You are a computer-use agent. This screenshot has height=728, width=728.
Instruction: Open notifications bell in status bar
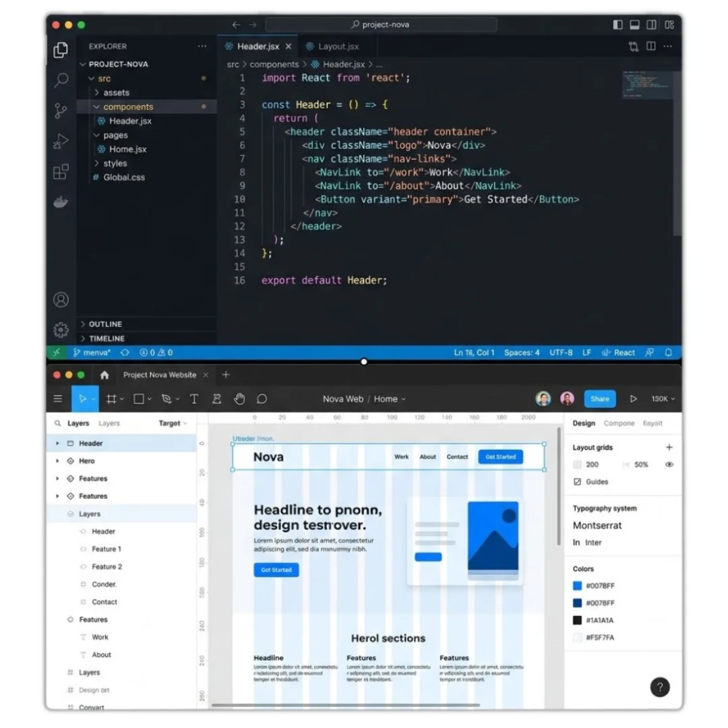[669, 353]
